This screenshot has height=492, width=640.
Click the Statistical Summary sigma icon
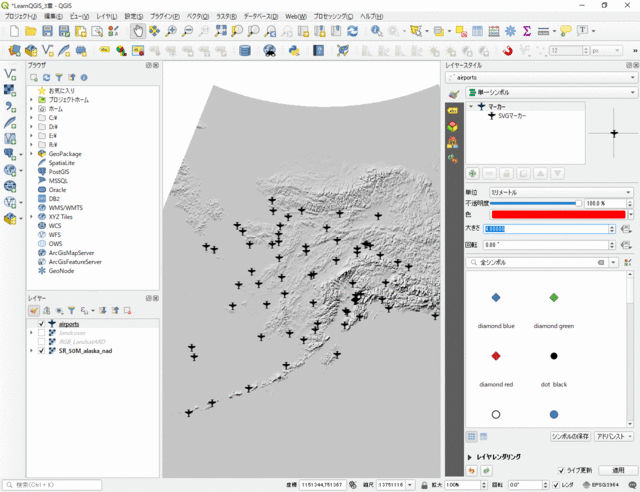coord(527,31)
